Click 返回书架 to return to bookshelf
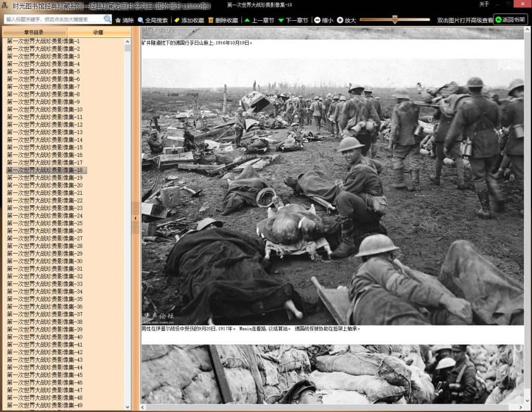The width and height of the screenshot is (532, 412). (x=510, y=20)
